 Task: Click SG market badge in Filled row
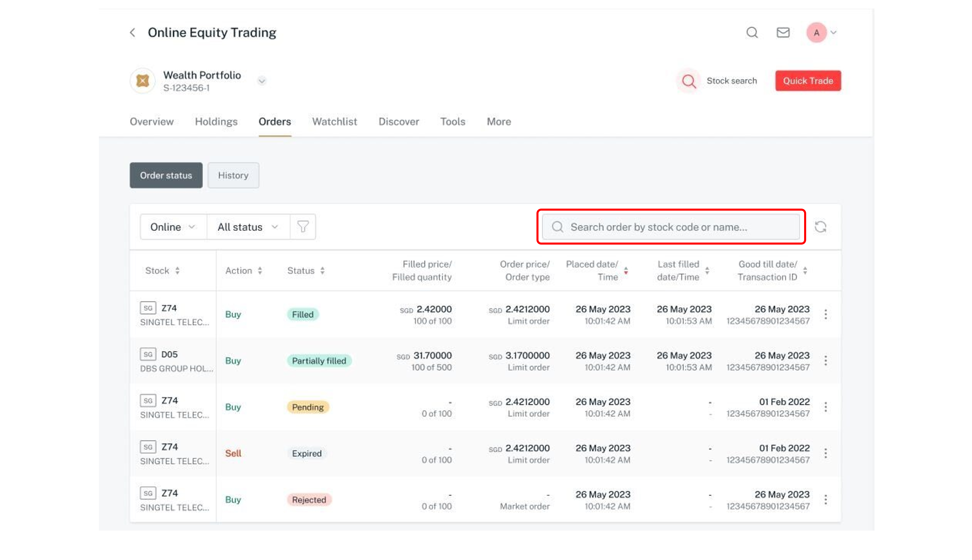(148, 308)
